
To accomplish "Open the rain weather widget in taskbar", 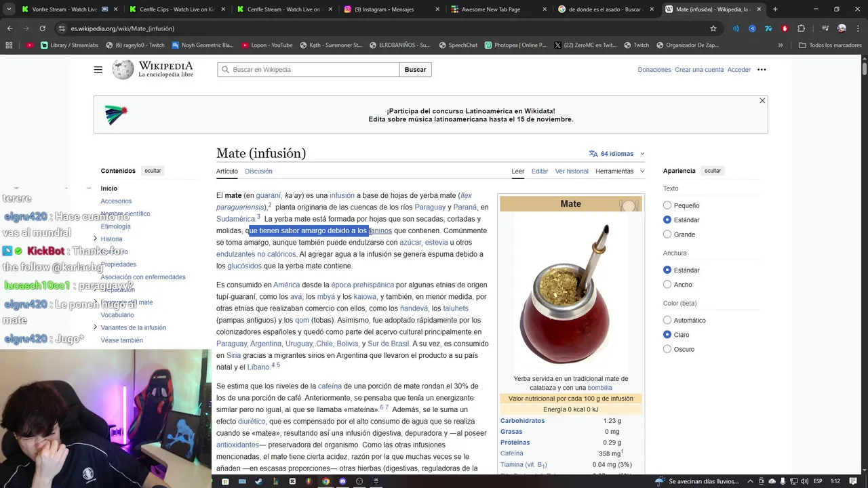I will click(696, 481).
